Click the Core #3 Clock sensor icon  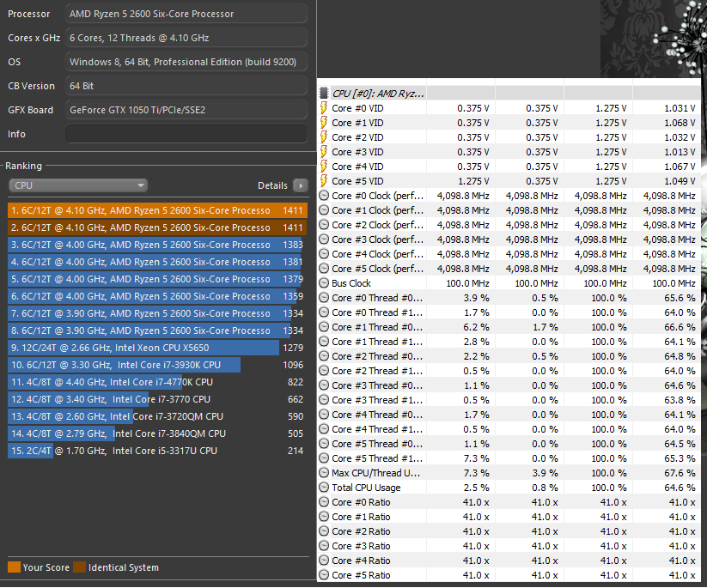point(324,239)
